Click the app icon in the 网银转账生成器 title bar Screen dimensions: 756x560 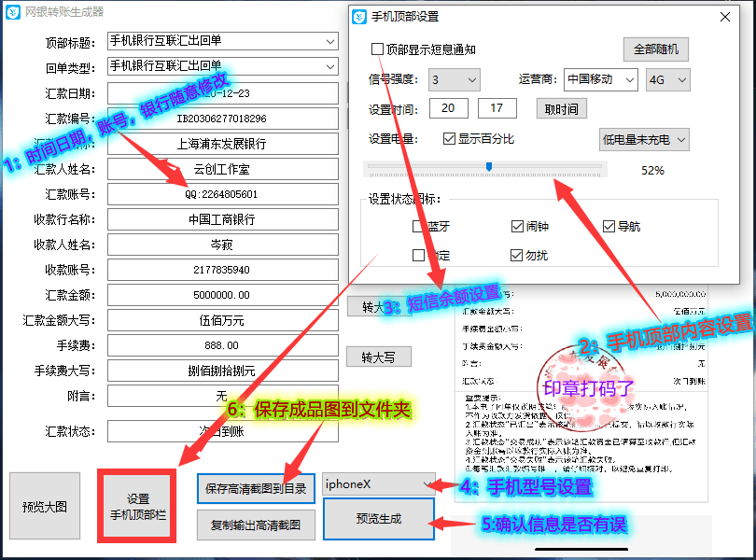[12, 12]
